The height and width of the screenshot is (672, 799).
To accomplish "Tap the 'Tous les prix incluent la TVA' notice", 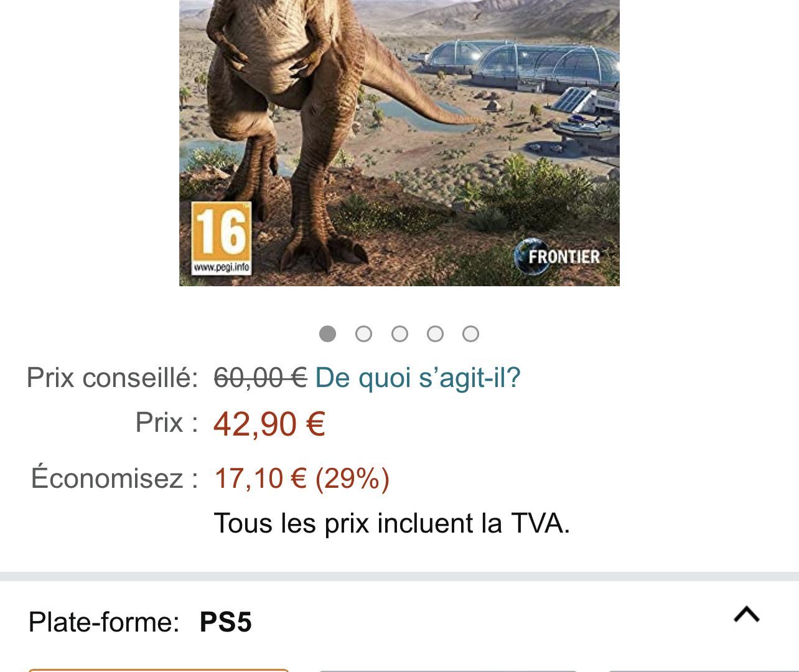I will pyautogui.click(x=392, y=523).
